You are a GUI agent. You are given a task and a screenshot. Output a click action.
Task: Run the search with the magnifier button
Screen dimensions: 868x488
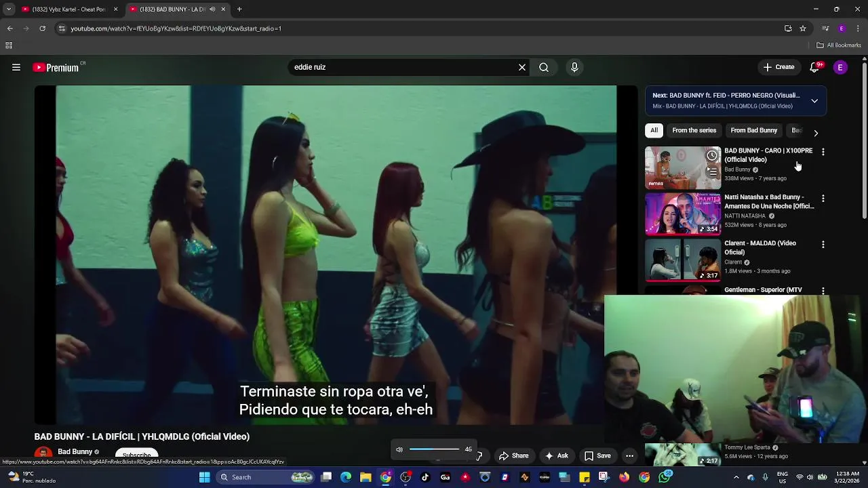point(544,67)
